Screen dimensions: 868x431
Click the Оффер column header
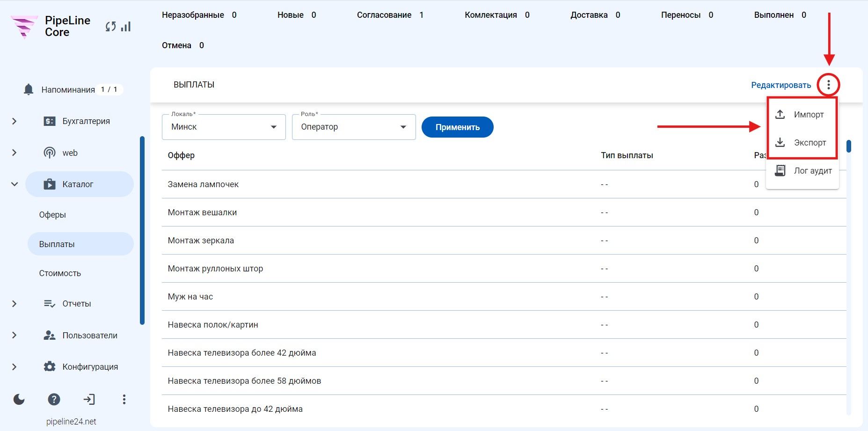click(x=181, y=155)
